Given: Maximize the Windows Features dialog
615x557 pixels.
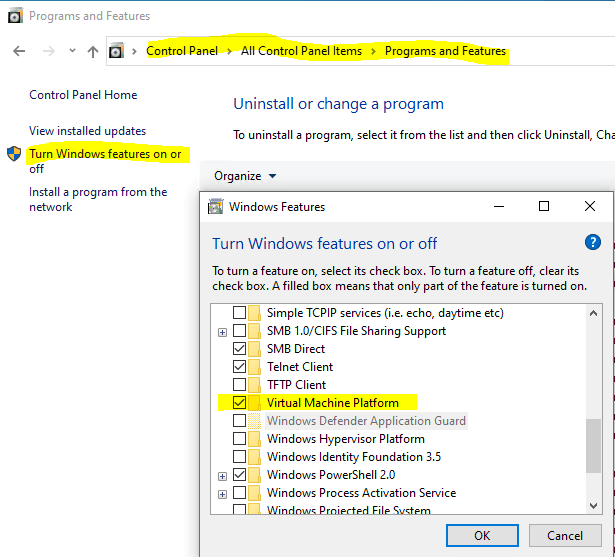Looking at the screenshot, I should pyautogui.click(x=544, y=206).
